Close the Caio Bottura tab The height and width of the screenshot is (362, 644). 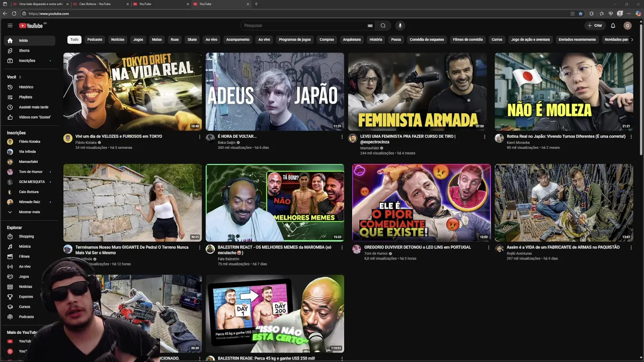tap(128, 4)
